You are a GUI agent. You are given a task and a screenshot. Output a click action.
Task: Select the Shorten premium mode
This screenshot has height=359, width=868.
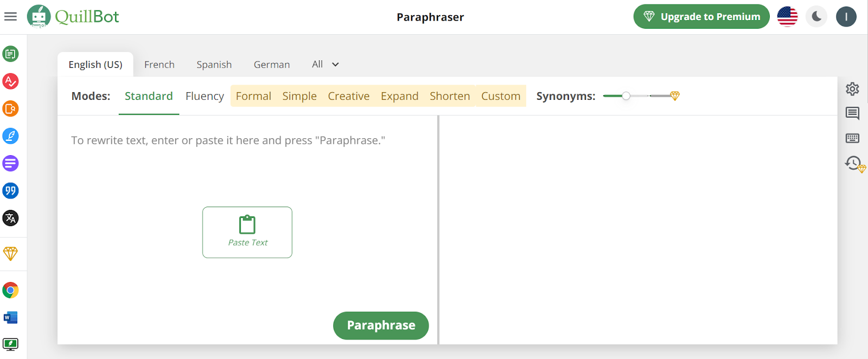(x=450, y=96)
